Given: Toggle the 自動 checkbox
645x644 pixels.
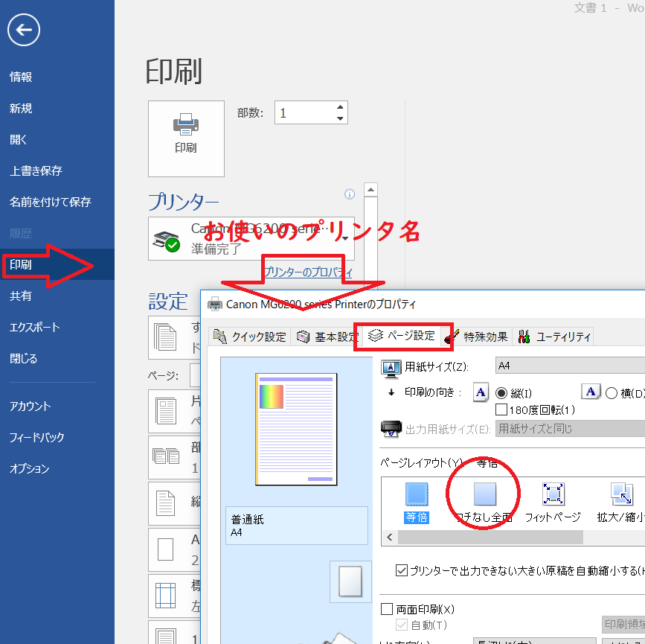Looking at the screenshot, I should 402,625.
